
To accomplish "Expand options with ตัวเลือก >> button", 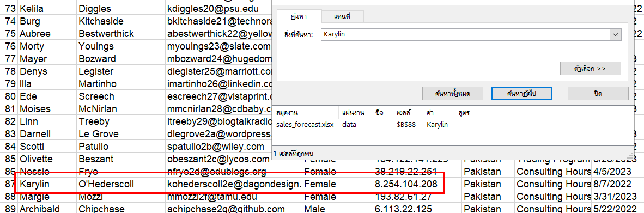I will 590,68.
